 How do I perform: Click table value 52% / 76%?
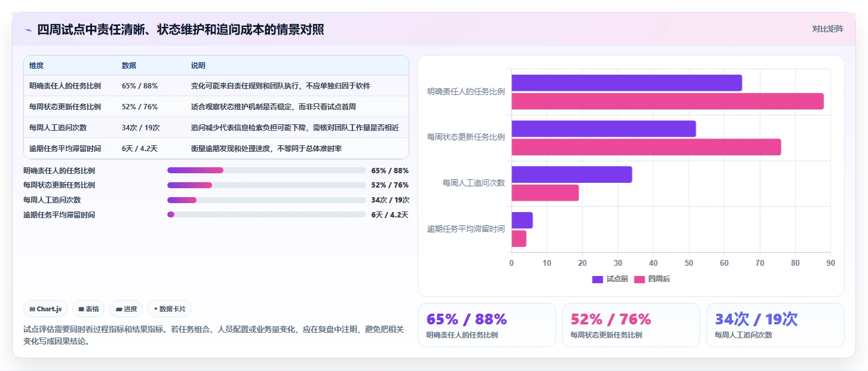(x=140, y=106)
